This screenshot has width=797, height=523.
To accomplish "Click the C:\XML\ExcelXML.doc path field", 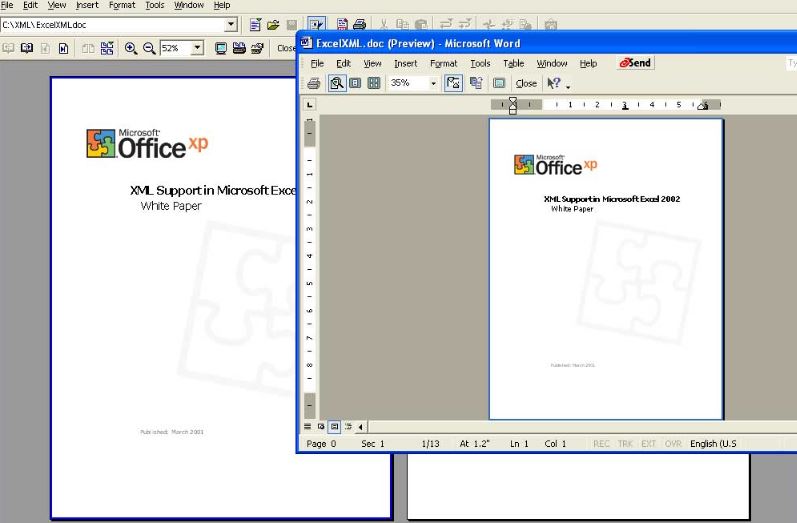I will pyautogui.click(x=112, y=24).
